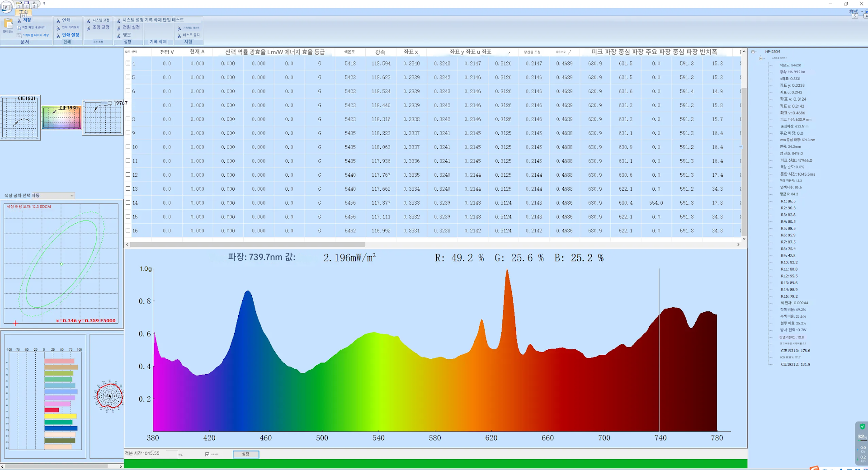Open the 색상 공차 선택 dropdown
The height and width of the screenshot is (470, 868).
coord(72,196)
